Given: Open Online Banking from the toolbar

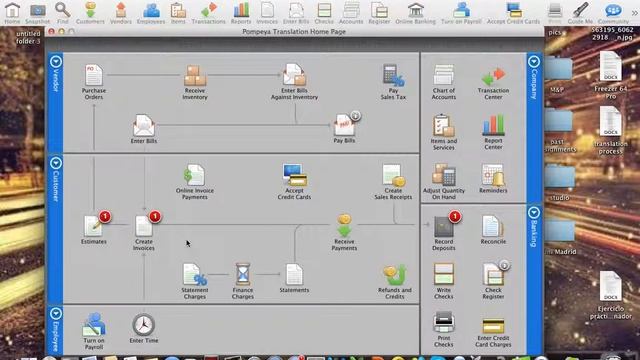Looking at the screenshot, I should coord(416,13).
